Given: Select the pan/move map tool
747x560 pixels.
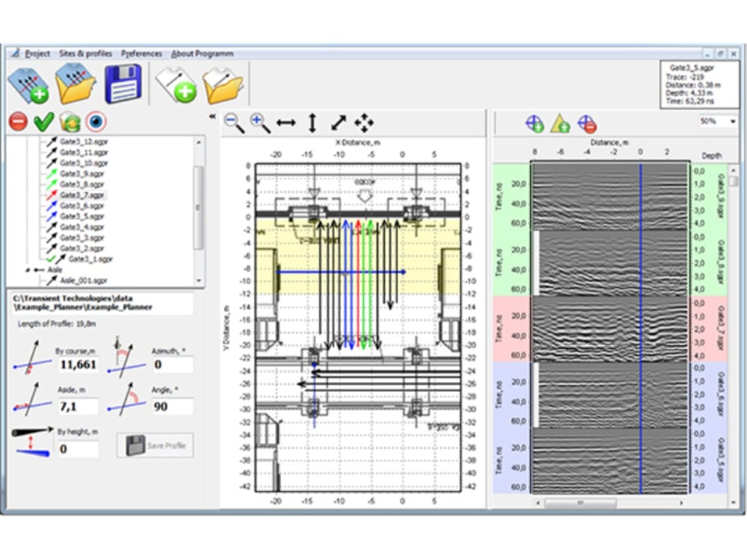Looking at the screenshot, I should click(x=365, y=121).
